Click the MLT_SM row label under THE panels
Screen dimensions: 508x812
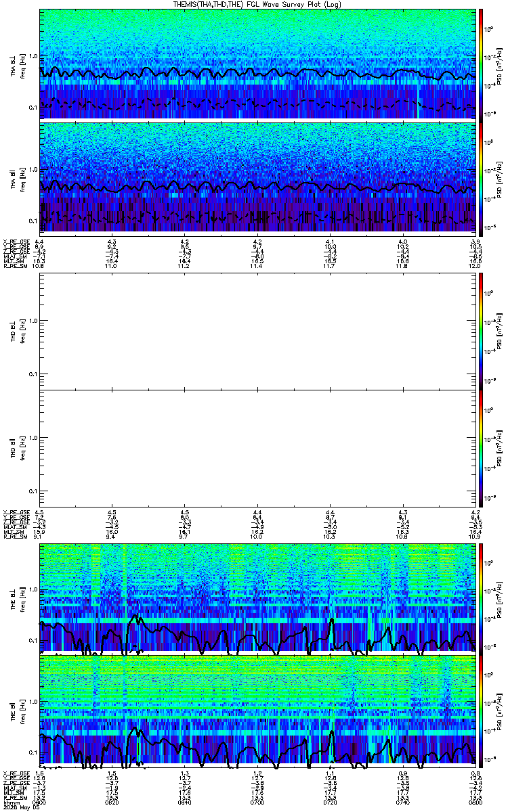pos(14,792)
